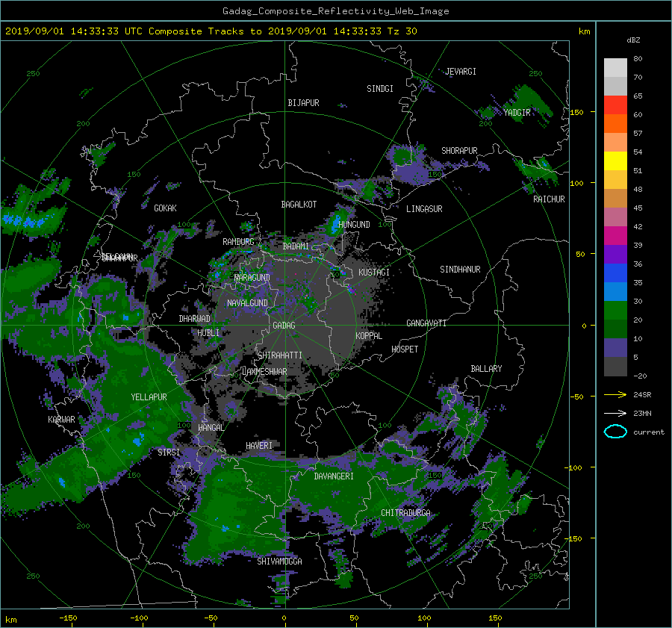Click the LINGASUR city label
The height and width of the screenshot is (628, 672).
[424, 209]
